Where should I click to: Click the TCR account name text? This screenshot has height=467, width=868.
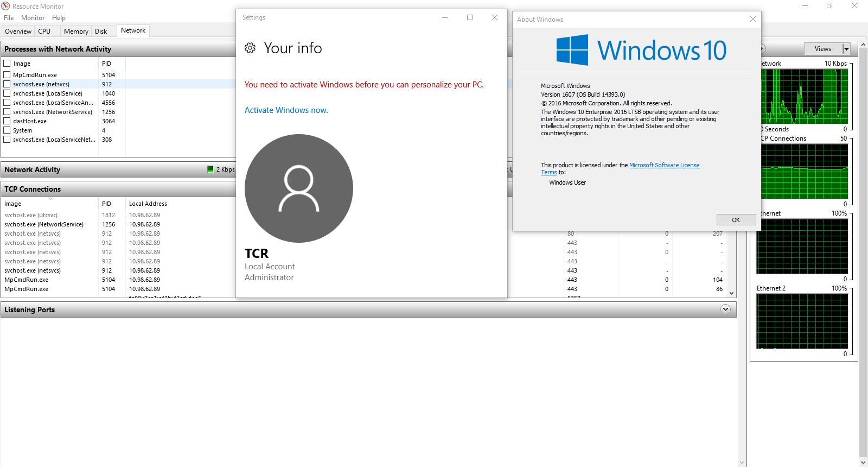[257, 254]
